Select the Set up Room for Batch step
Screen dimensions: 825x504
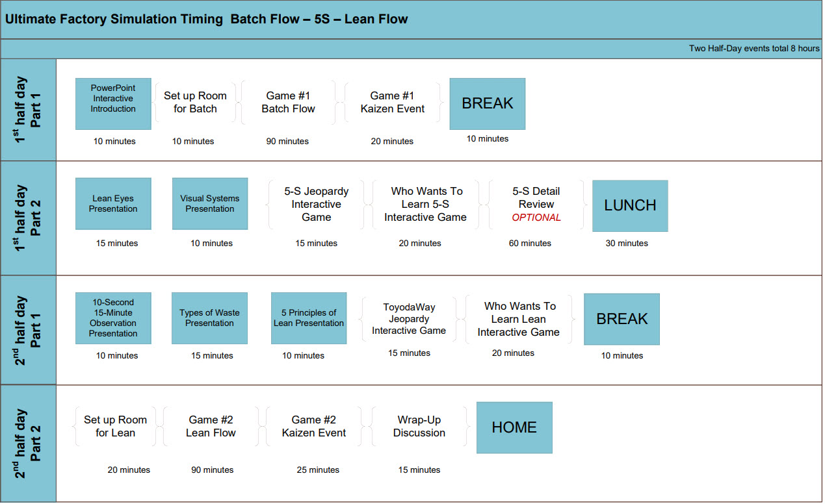pos(195,102)
